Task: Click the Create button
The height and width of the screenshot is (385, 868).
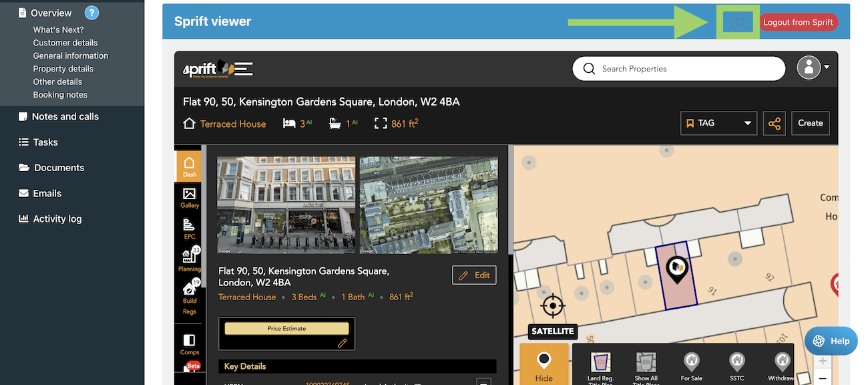Action: [811, 123]
